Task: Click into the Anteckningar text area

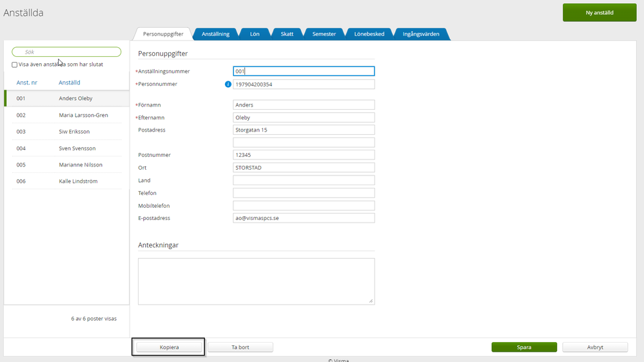Action: (x=256, y=281)
